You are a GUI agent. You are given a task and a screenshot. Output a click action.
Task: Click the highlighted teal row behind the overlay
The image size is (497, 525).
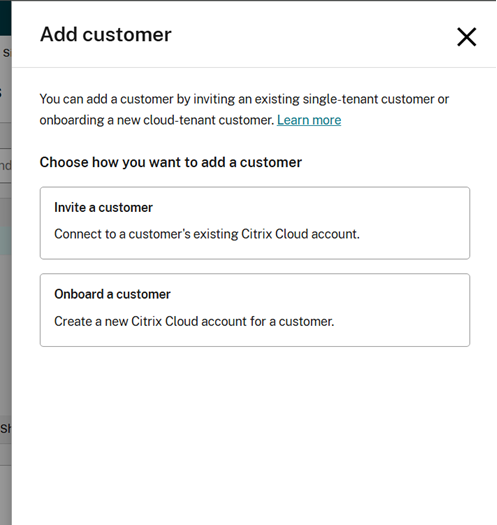pyautogui.click(x=5, y=241)
